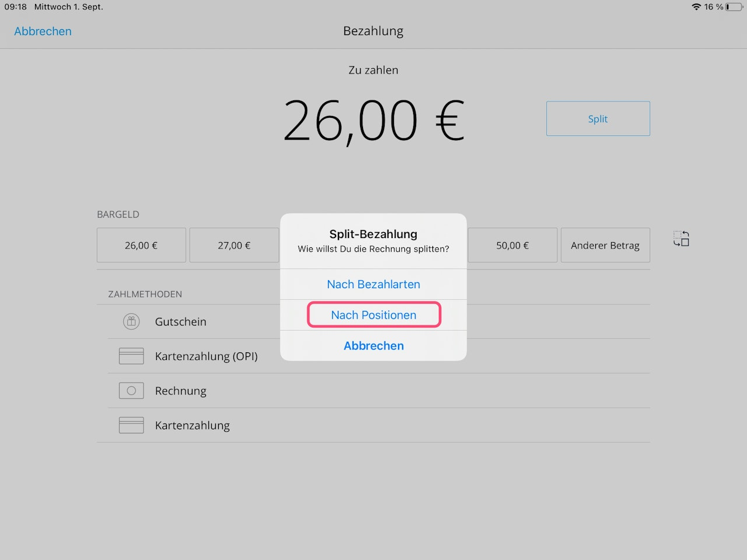Select Gutschein payment method row
Image resolution: width=747 pixels, height=560 pixels.
coord(180,321)
